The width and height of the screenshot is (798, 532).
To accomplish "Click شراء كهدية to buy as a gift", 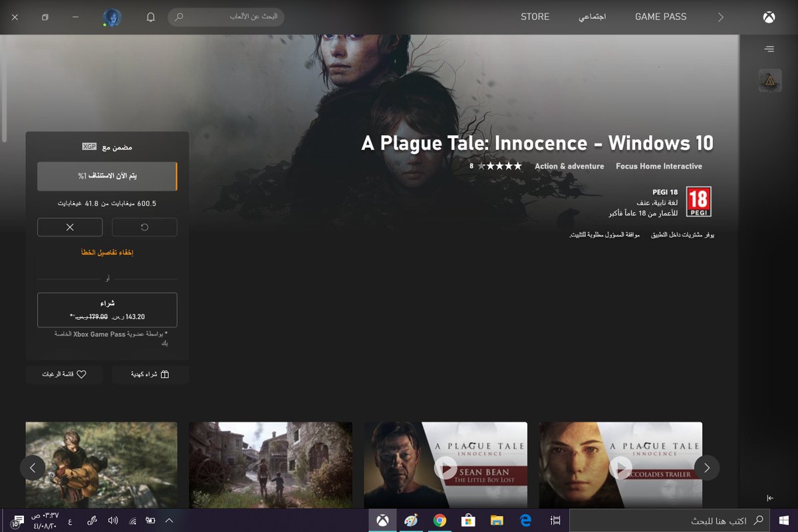I will 150,374.
